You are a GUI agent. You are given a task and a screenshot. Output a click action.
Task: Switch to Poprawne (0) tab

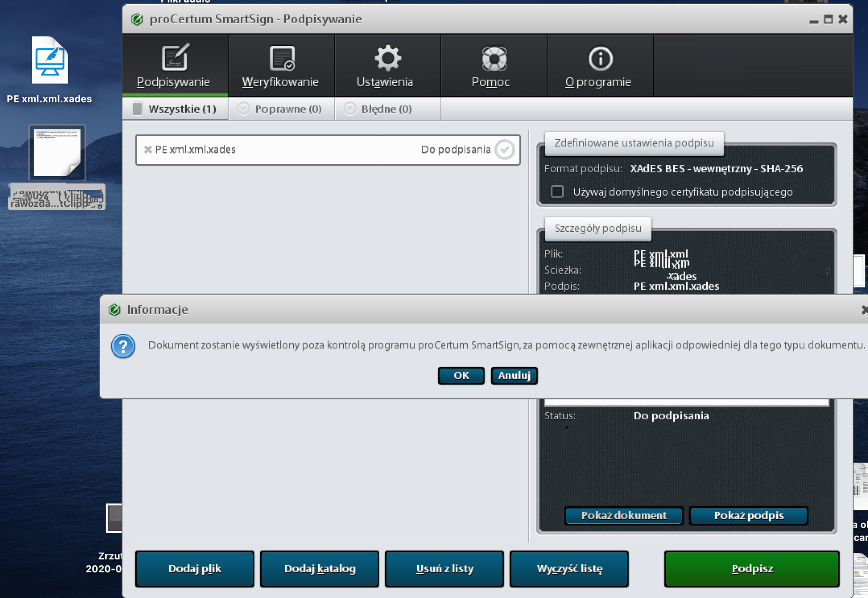click(281, 109)
